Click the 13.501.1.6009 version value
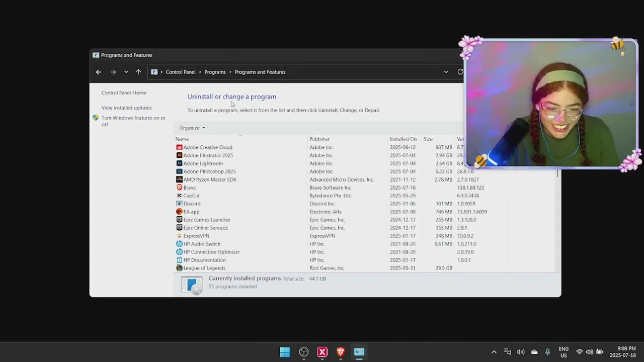Image resolution: width=644 pixels, height=362 pixels. click(472, 212)
